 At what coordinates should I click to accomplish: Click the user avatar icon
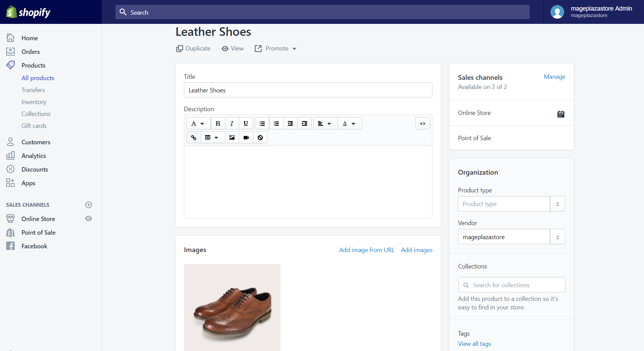557,12
